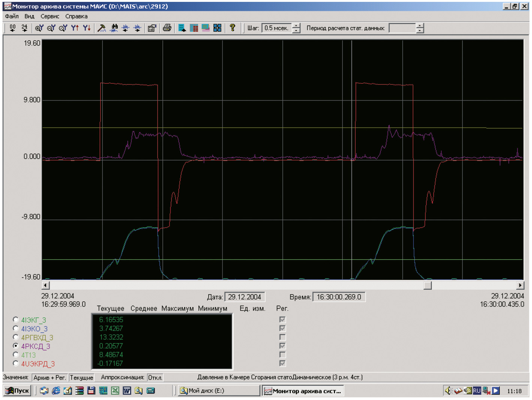532x400 pixels.
Task: Zoom out on Y axis (minus magnifier icon)
Action: [x=51, y=28]
